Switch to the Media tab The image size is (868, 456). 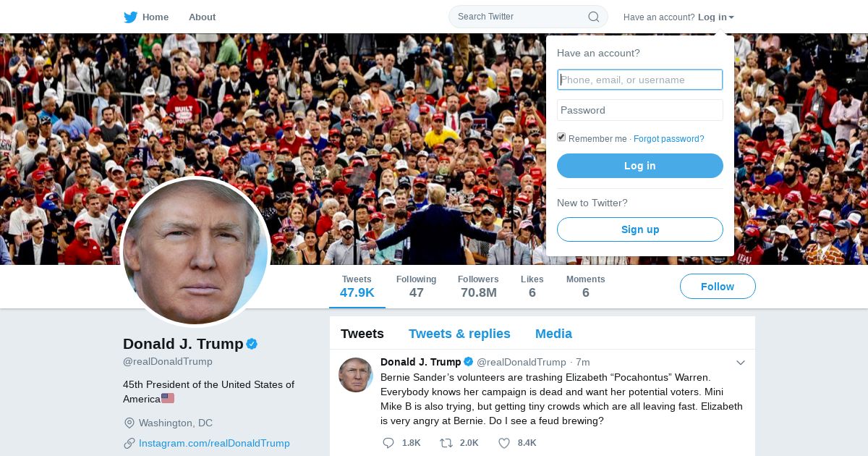(553, 334)
